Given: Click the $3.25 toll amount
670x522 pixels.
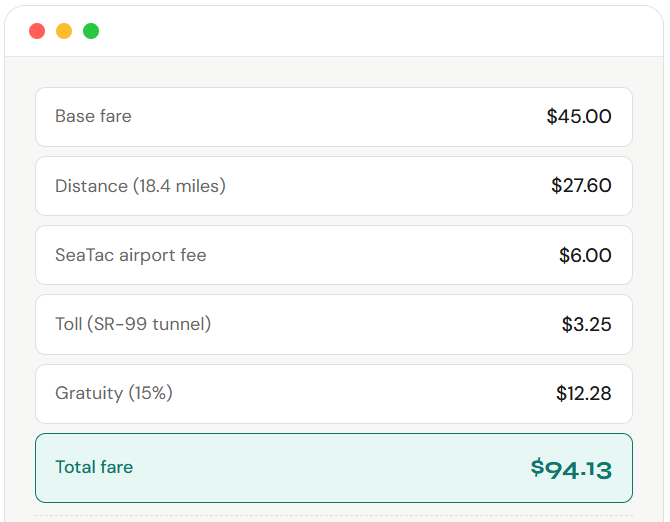Looking at the screenshot, I should (586, 324).
